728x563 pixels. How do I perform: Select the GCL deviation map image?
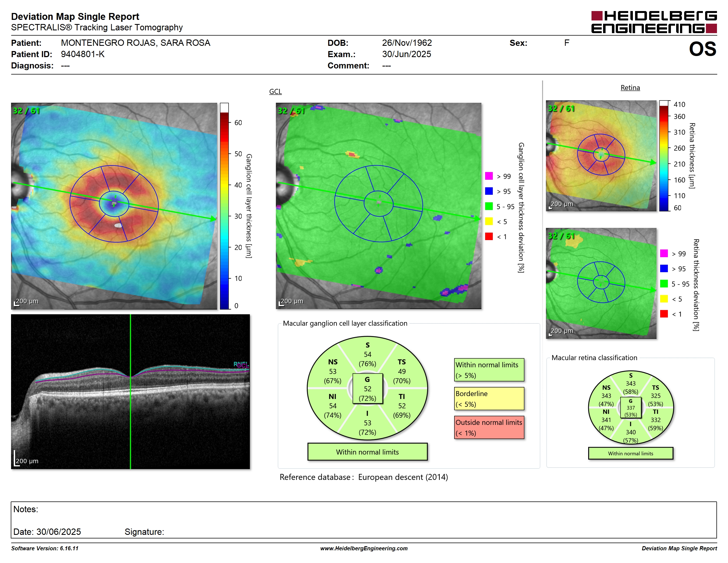tap(378, 206)
